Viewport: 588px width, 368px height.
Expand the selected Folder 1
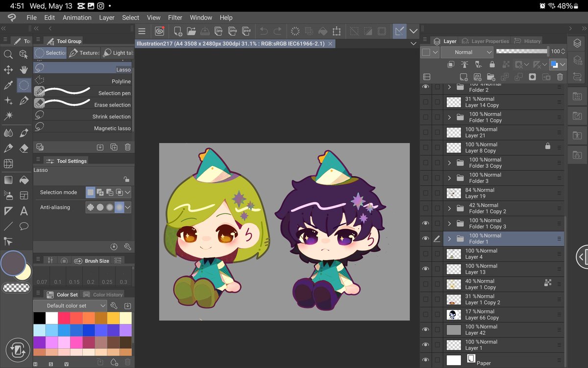(449, 239)
